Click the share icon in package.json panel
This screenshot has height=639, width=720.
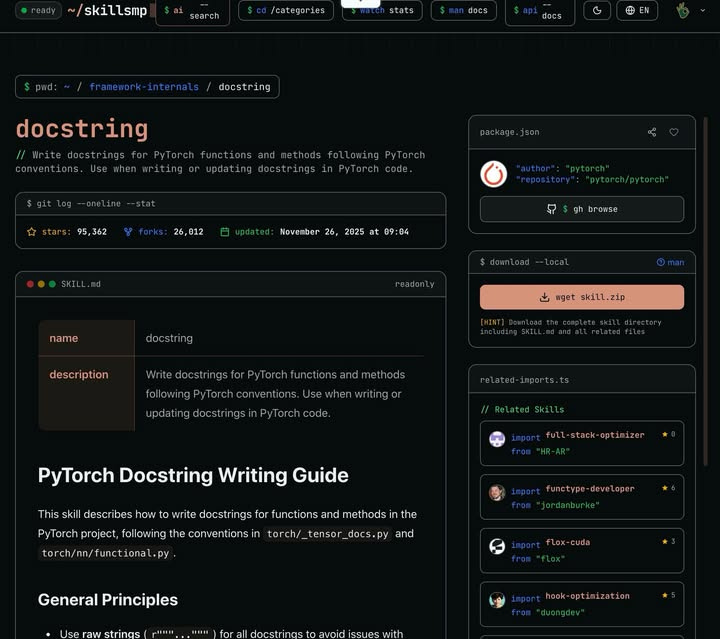pyautogui.click(x=652, y=132)
